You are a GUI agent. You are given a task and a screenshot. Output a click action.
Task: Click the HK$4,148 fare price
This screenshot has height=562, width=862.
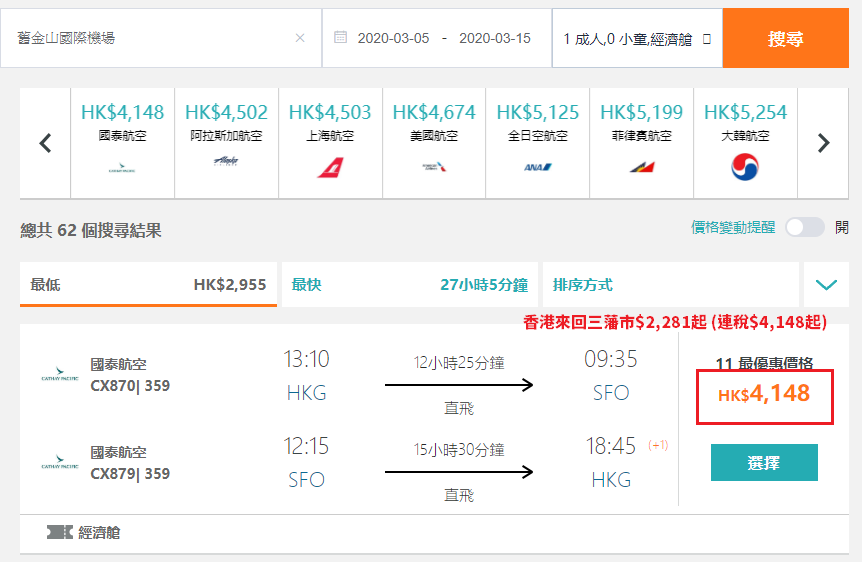pos(764,394)
